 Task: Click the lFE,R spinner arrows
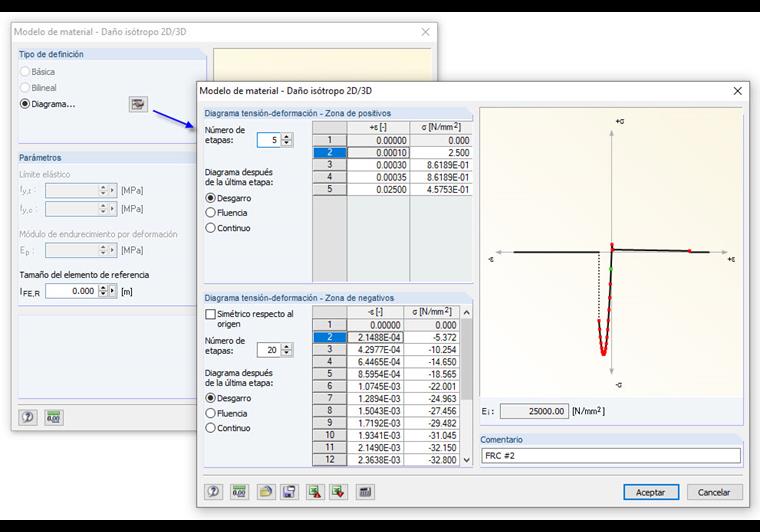point(103,291)
